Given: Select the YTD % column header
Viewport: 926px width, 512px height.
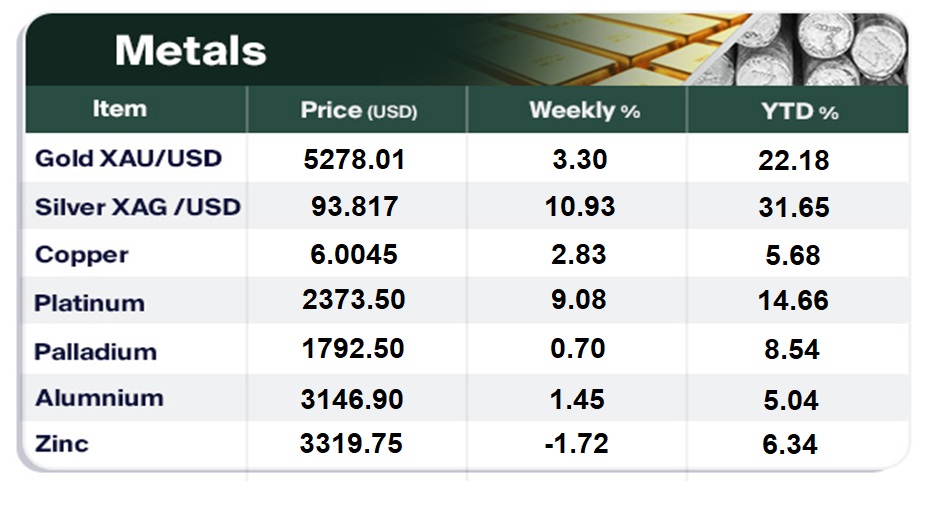Looking at the screenshot, I should (x=799, y=111).
